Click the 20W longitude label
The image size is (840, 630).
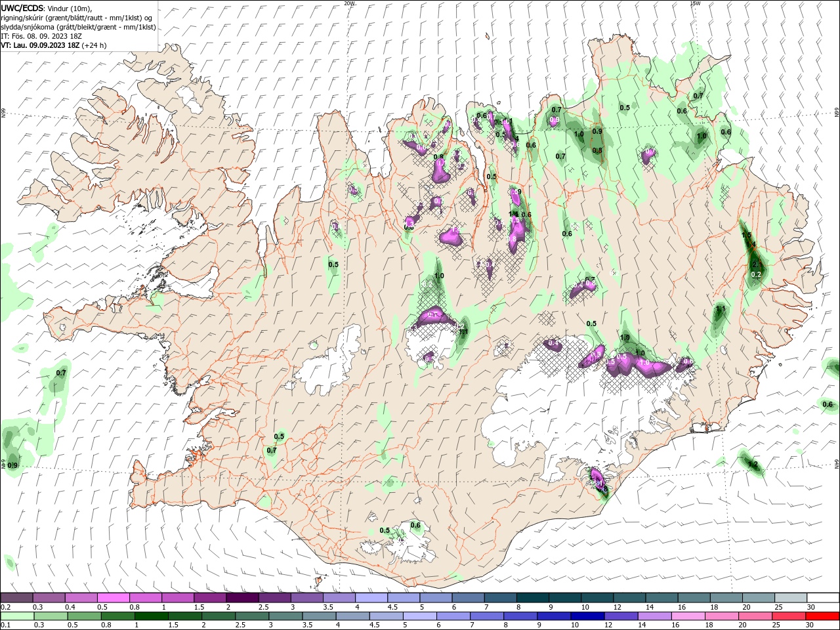tap(350, 3)
